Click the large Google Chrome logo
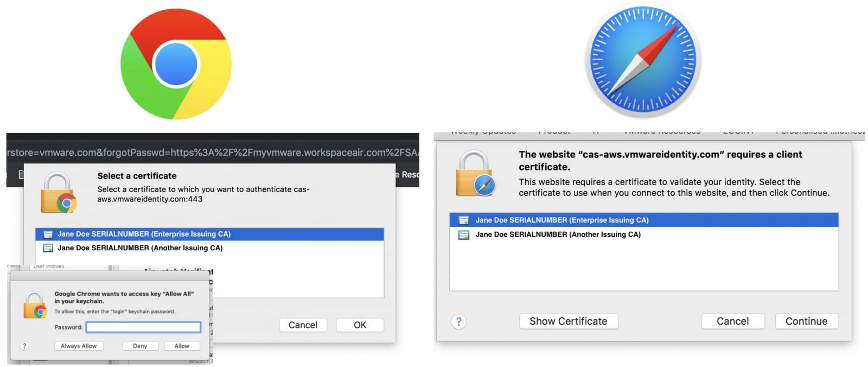The height and width of the screenshot is (367, 868). (x=176, y=64)
